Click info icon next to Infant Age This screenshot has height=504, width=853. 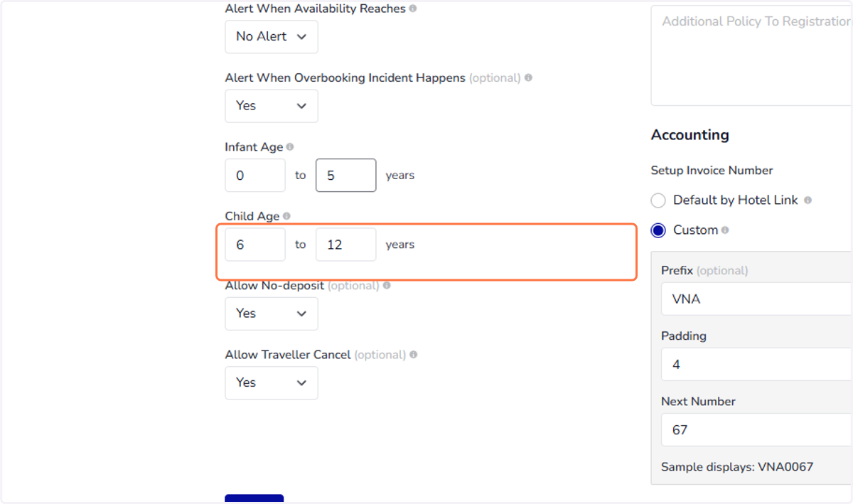coord(290,147)
